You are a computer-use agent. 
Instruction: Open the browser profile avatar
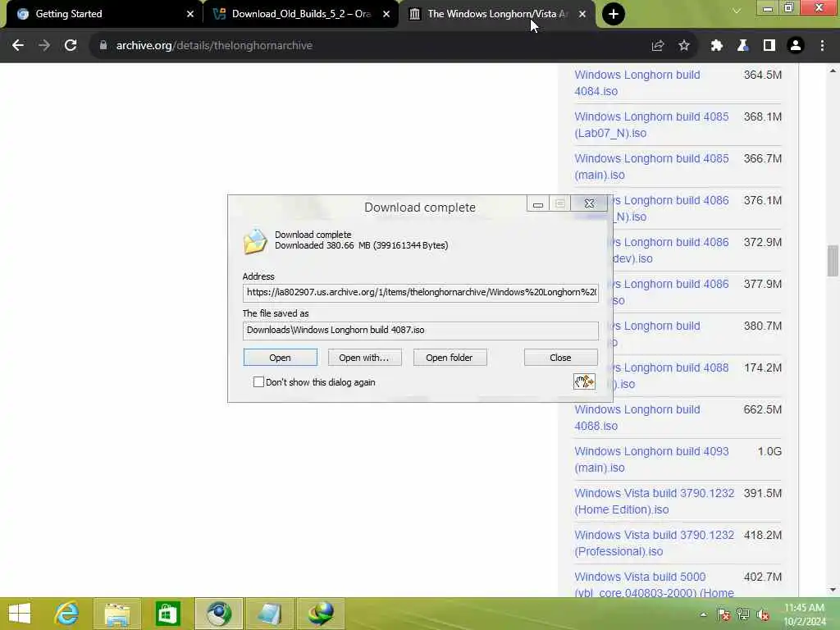[x=796, y=46]
